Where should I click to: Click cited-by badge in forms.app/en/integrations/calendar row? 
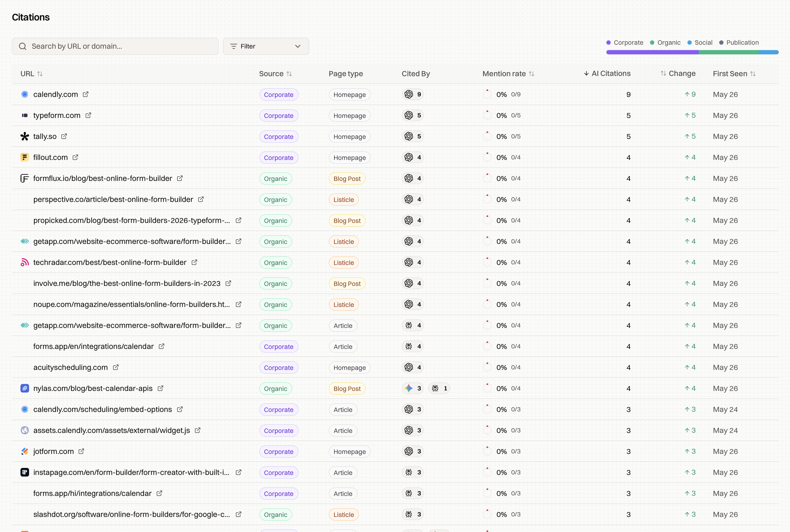(x=413, y=346)
